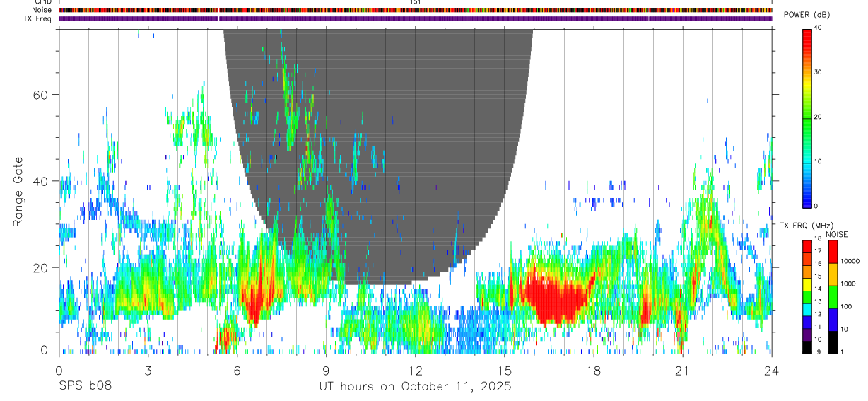Click the '18' tick on UT hours axis
Viewport: 868px width, 401px height.
pos(594,370)
